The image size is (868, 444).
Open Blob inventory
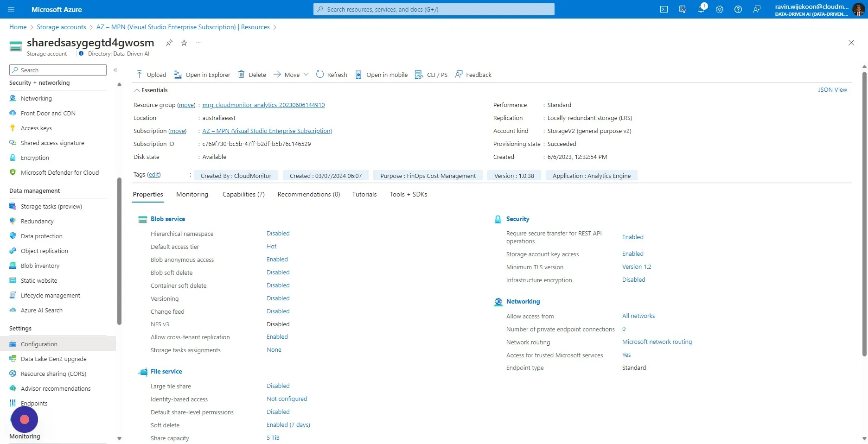40,266
